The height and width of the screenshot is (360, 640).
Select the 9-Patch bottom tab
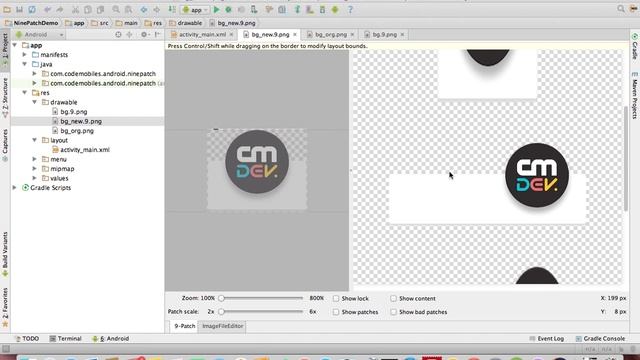(x=184, y=326)
